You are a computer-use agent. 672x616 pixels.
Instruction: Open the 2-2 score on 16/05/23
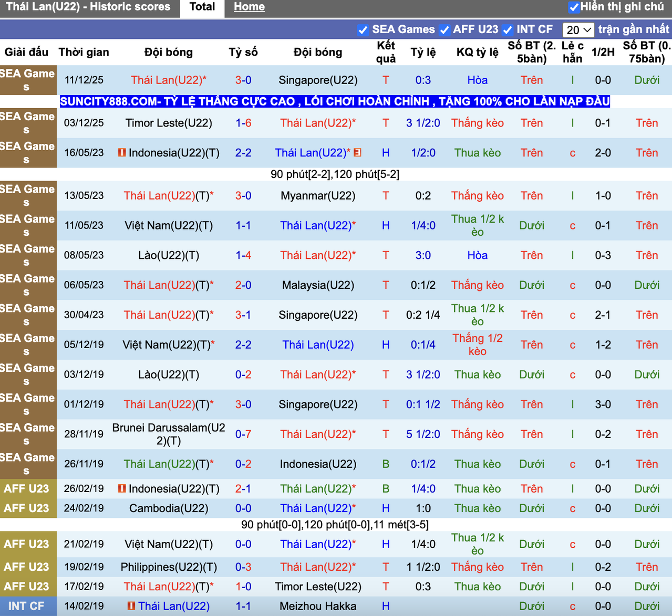point(243,153)
